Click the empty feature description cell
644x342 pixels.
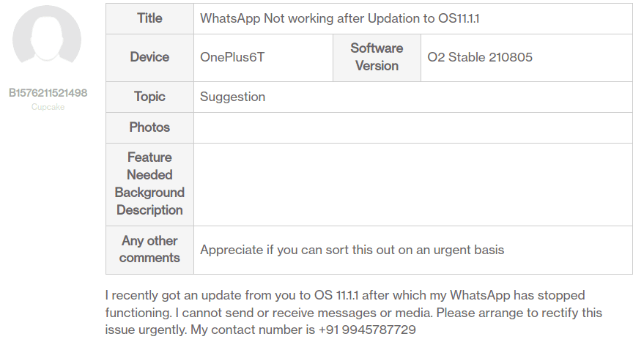pyautogui.click(x=413, y=185)
